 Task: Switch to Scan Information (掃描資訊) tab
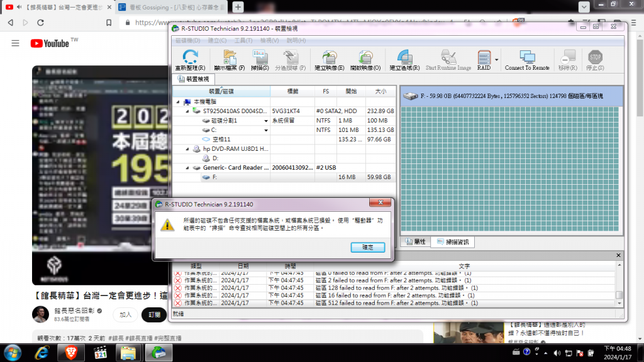tap(453, 242)
